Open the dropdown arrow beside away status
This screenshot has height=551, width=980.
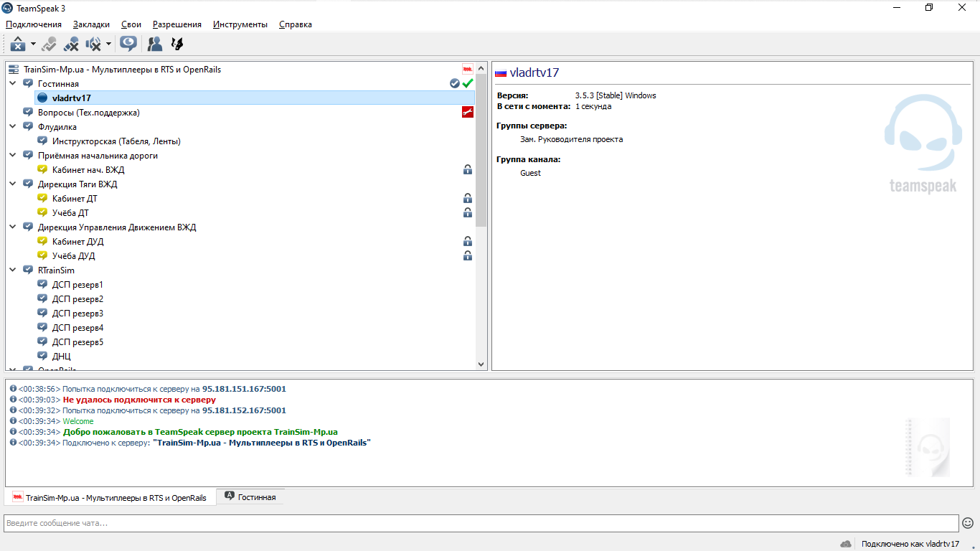point(33,44)
